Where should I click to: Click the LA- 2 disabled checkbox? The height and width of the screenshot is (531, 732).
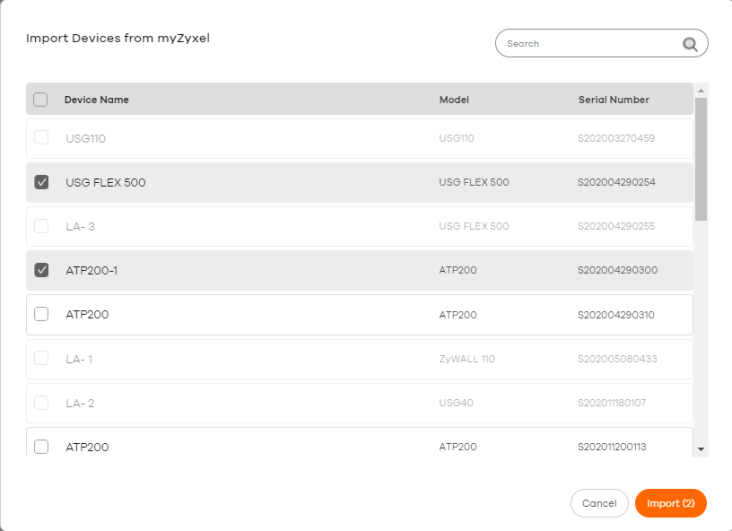(x=41, y=403)
